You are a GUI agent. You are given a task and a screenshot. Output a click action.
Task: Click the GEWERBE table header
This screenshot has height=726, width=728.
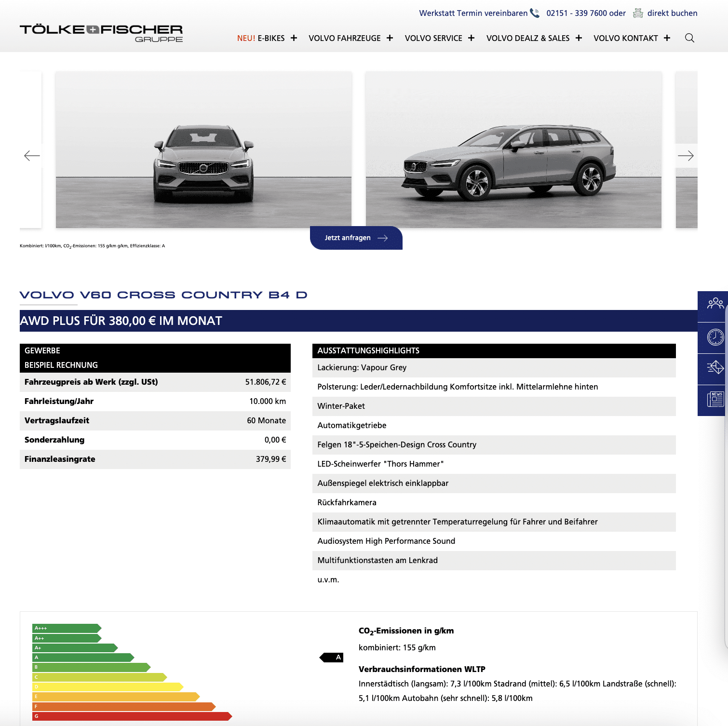[x=155, y=351]
